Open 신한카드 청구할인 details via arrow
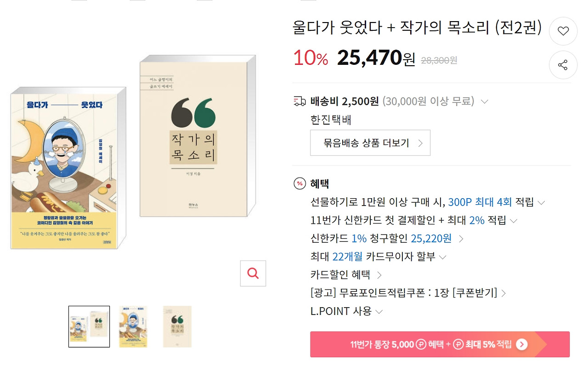 (462, 239)
